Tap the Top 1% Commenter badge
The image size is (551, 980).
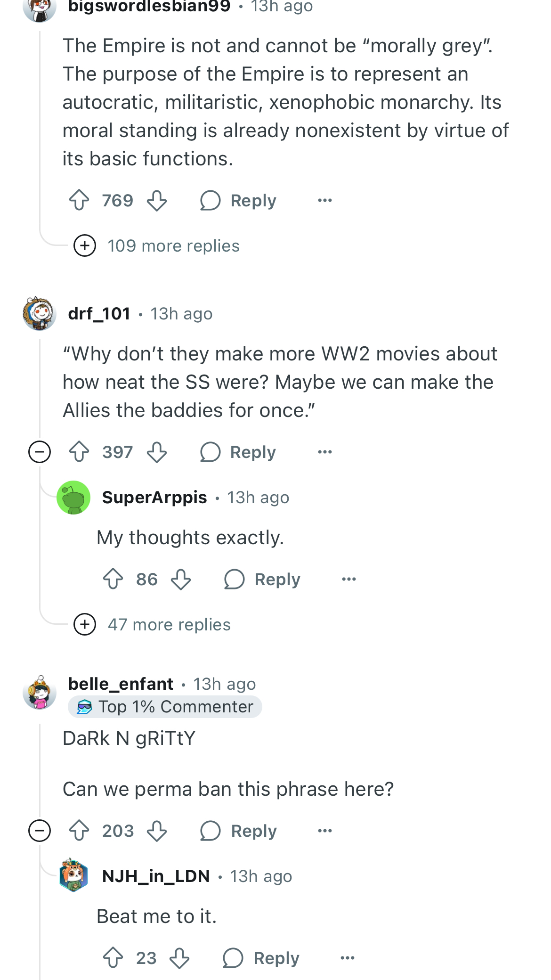[165, 707]
